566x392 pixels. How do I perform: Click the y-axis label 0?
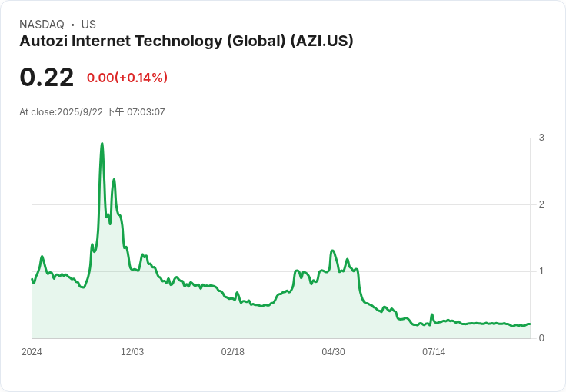click(x=541, y=338)
